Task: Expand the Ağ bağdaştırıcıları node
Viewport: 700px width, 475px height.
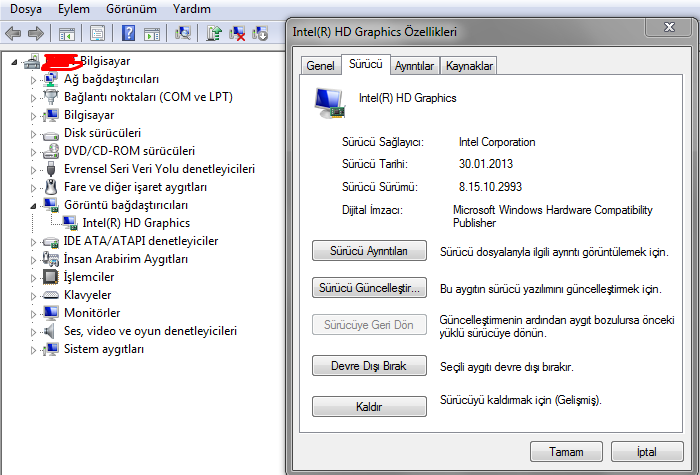Action: click(33, 80)
